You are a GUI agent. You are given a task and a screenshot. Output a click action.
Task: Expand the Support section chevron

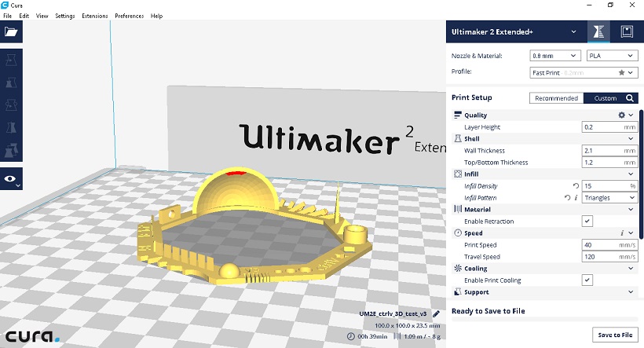click(x=631, y=291)
